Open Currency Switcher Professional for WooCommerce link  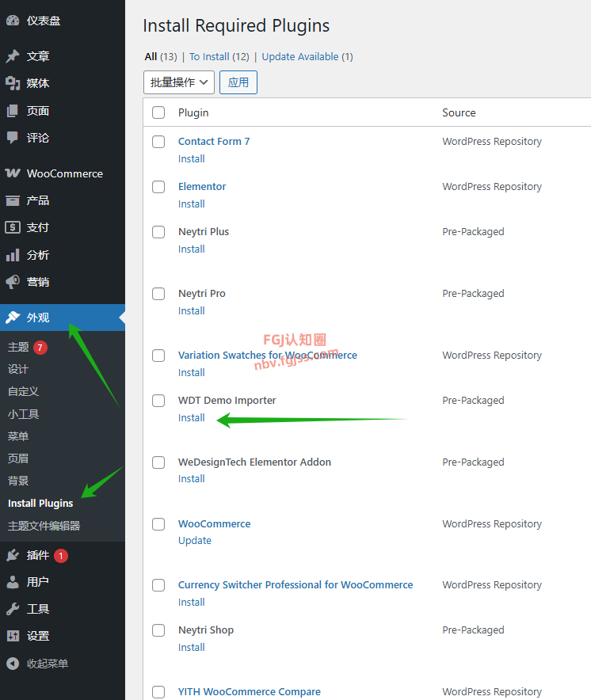tap(295, 585)
